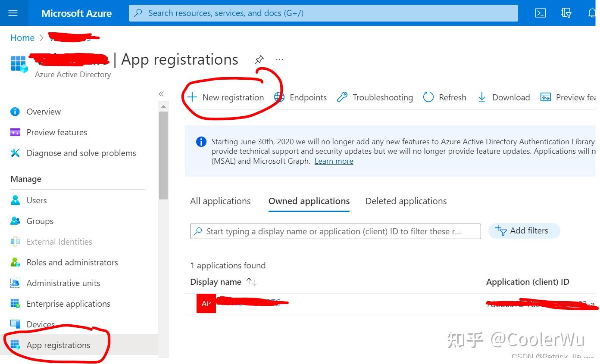Open the hamburger portal menu
Screen dimensions: 600x364
13,13
